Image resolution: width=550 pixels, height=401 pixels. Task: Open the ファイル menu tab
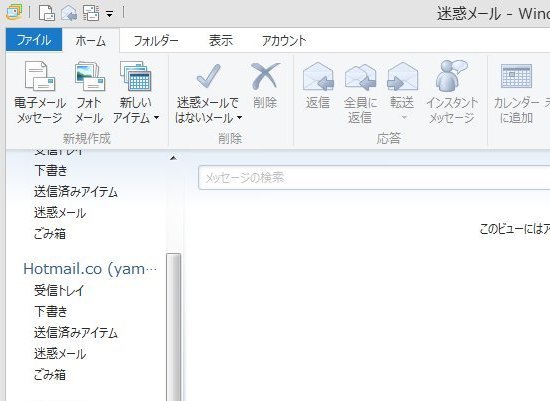(34, 40)
